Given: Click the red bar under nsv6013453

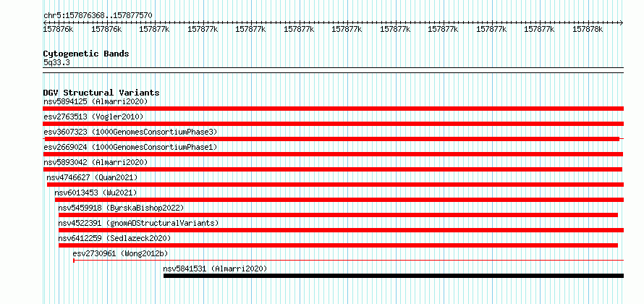Looking at the screenshot, I should pyautogui.click(x=339, y=200).
